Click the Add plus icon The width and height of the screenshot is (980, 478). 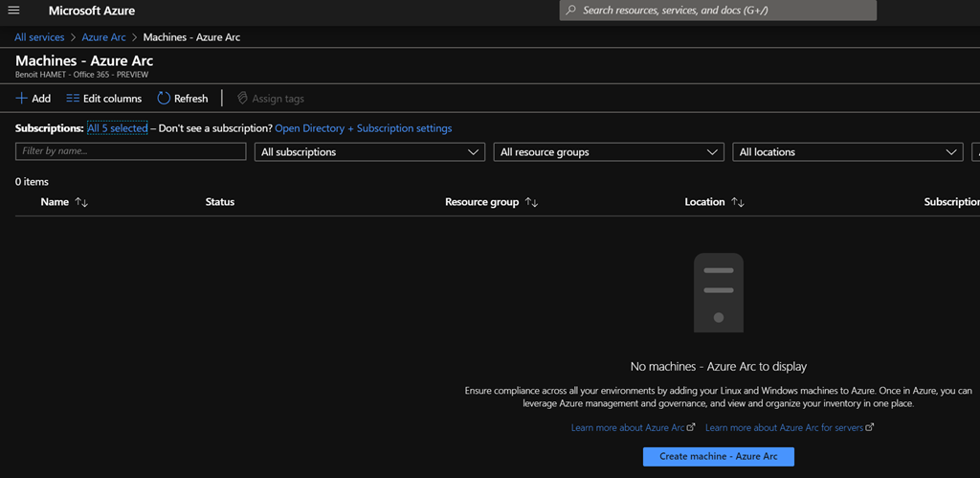[21, 99]
